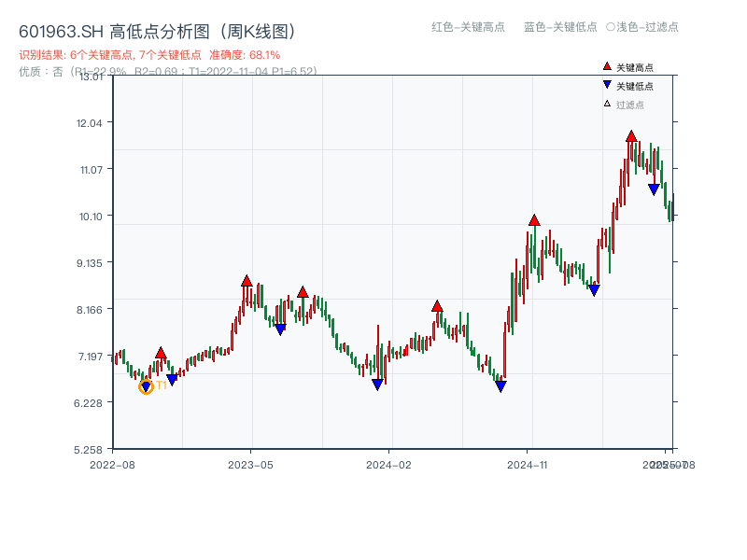Click the gray 优质：否 line
This screenshot has width=747, height=560.
tap(168, 72)
